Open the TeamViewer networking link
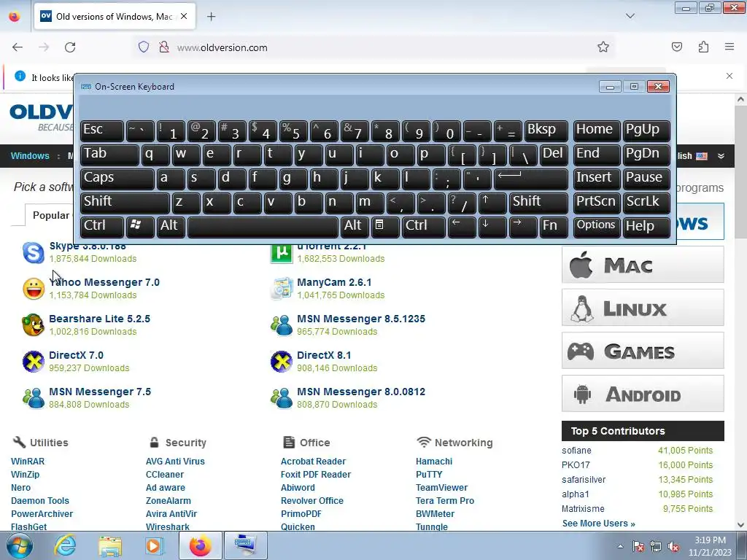The width and height of the screenshot is (747, 560). [x=441, y=488]
